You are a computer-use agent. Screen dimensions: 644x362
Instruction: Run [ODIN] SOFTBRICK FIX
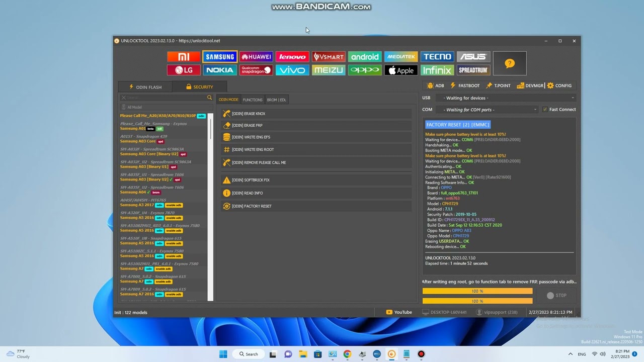(x=316, y=180)
